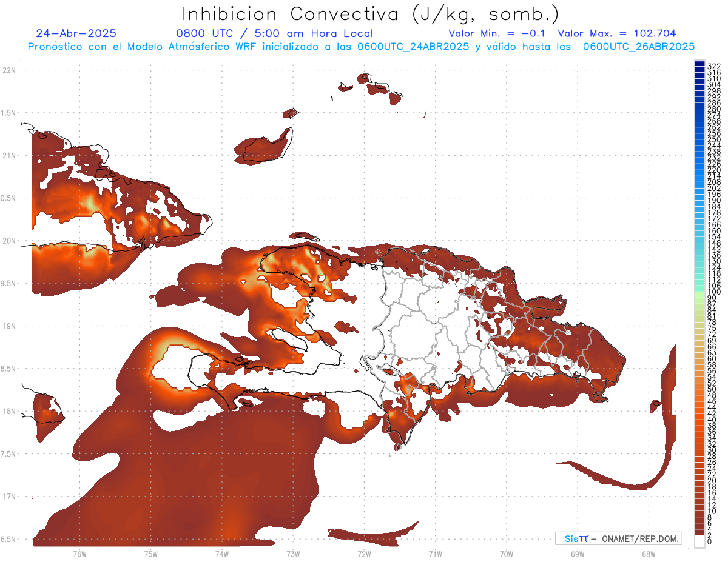Click the darkest navy swatch atop the color scale
This screenshot has height=562, width=728.
point(700,64)
